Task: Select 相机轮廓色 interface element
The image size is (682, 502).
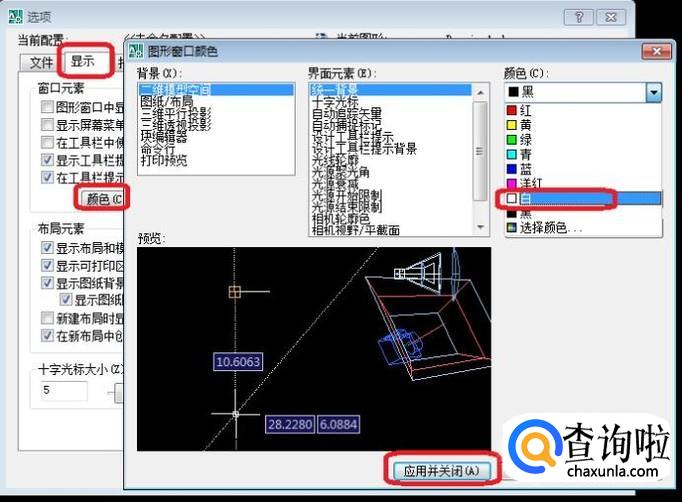Action: [341, 218]
